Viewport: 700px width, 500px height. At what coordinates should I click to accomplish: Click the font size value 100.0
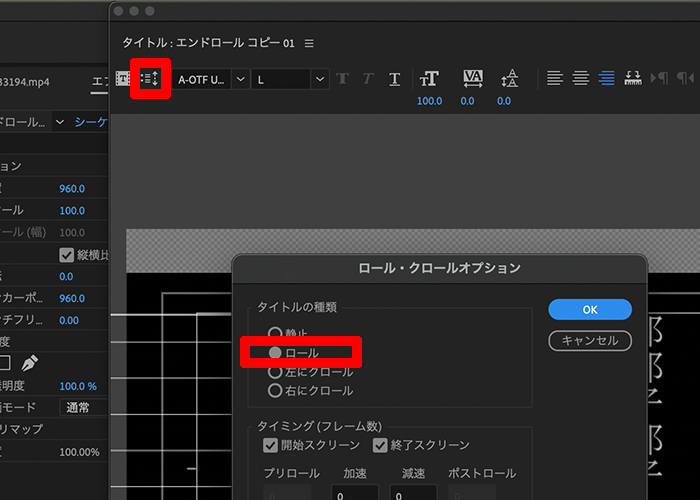(429, 101)
